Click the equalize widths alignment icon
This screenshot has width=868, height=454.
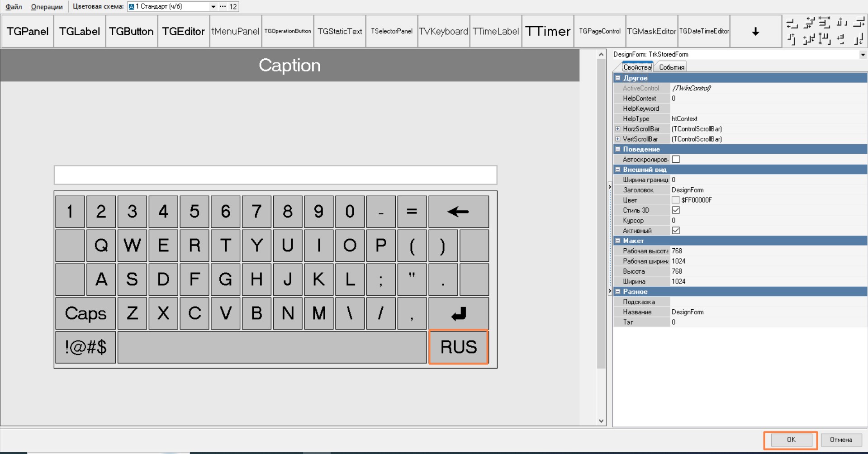pos(825,23)
